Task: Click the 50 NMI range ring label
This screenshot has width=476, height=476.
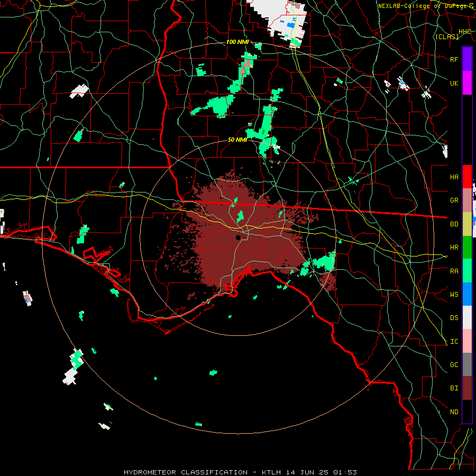Action: (x=237, y=140)
